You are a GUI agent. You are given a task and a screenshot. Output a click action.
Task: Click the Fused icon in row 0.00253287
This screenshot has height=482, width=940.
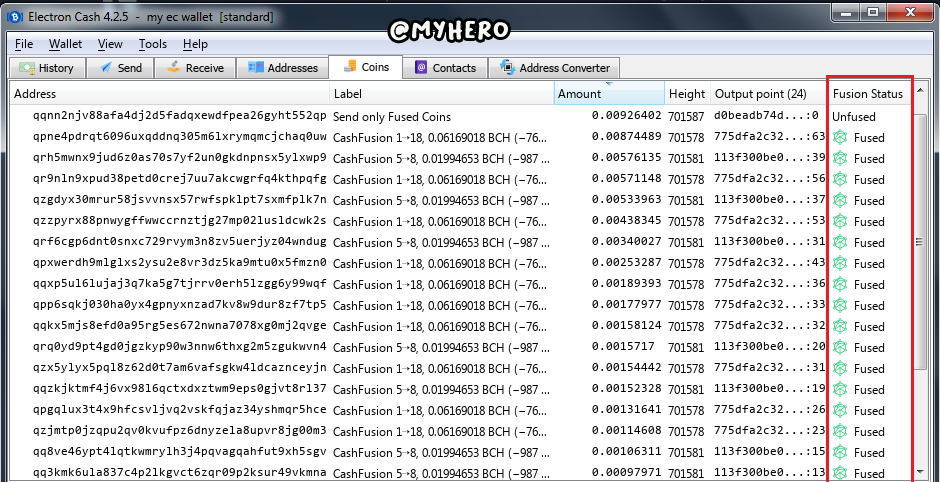(x=841, y=264)
